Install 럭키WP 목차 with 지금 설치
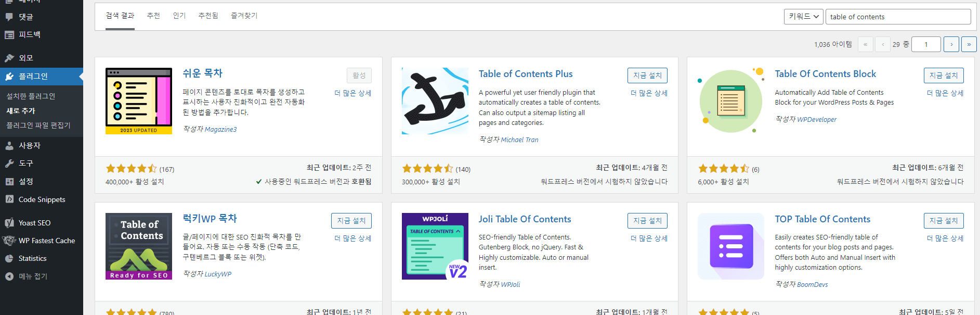 point(351,221)
